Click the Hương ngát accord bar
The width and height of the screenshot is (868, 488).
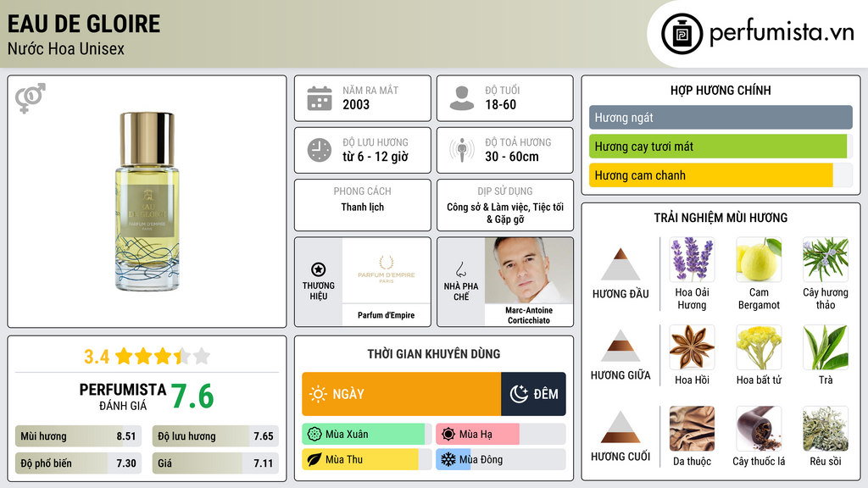point(721,117)
